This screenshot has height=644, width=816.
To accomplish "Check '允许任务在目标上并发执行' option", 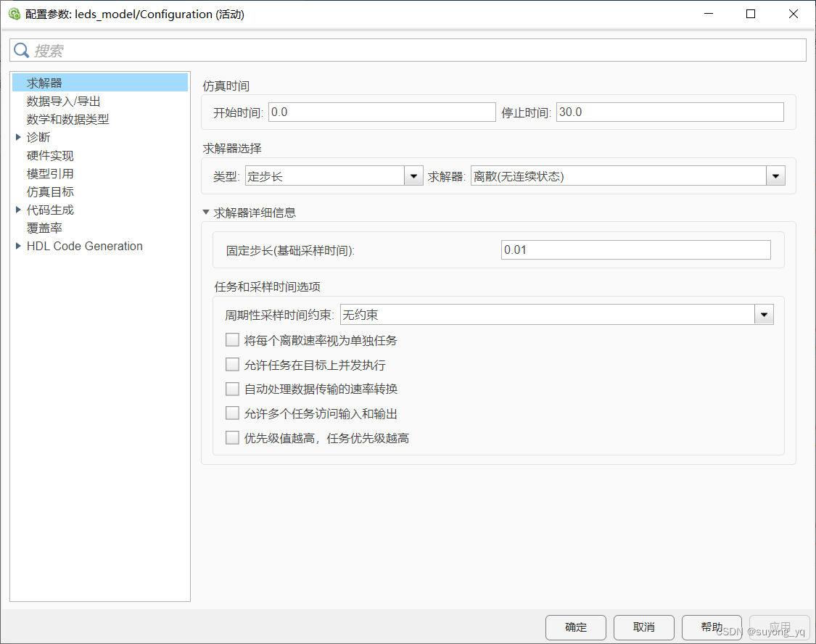I will click(x=232, y=365).
